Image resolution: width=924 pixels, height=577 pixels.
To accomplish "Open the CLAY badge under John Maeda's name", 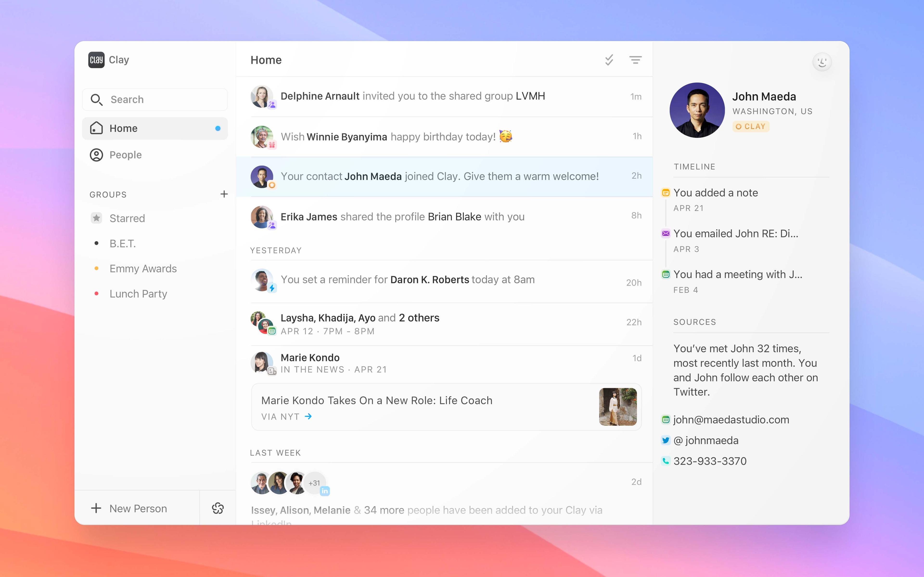I will point(750,126).
